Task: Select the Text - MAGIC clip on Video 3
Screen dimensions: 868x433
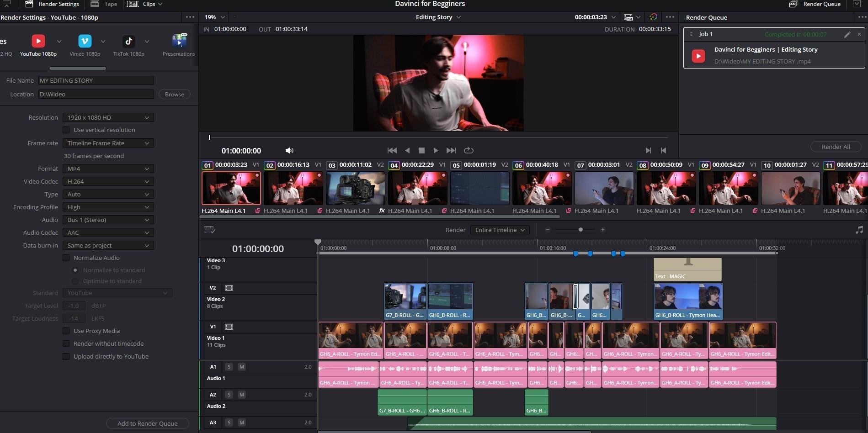Action: pyautogui.click(x=687, y=269)
